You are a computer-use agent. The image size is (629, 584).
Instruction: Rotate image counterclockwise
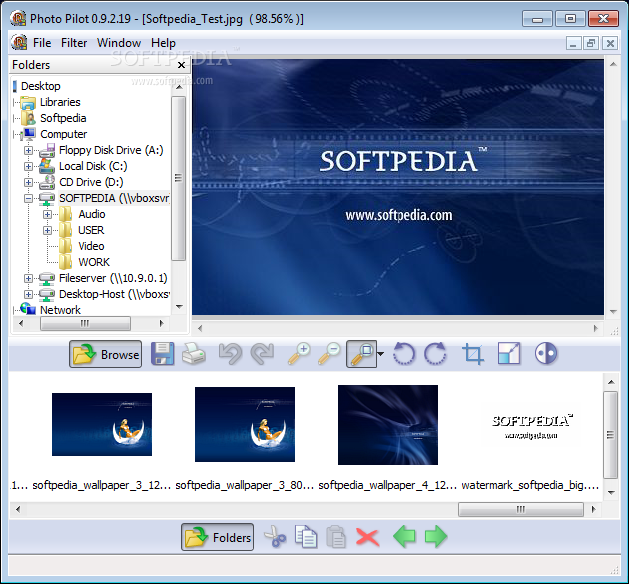pyautogui.click(x=404, y=354)
